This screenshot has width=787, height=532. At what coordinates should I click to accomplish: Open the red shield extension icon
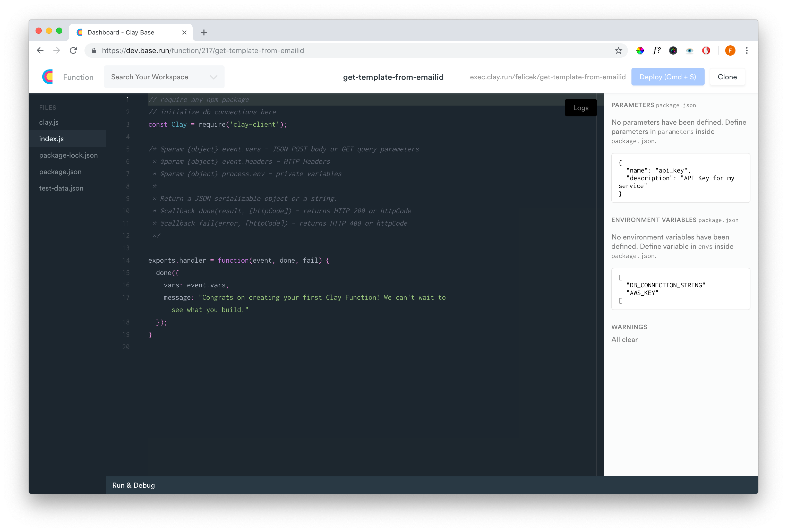(706, 50)
